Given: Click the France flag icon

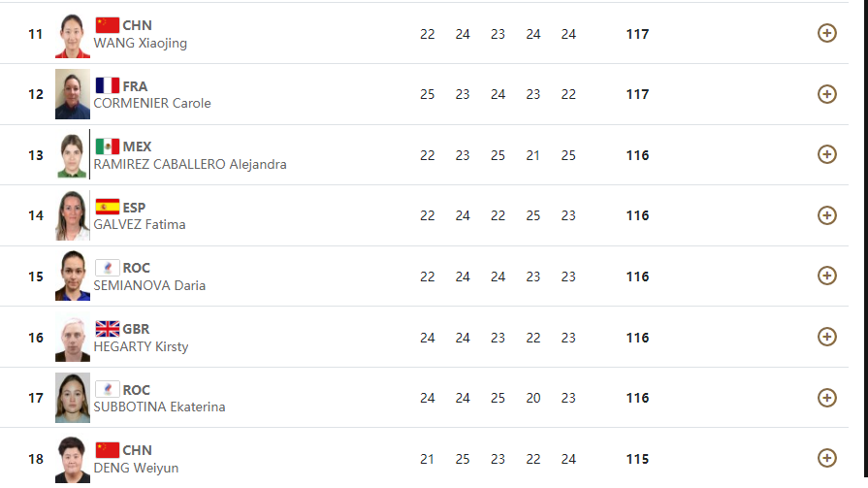Looking at the screenshot, I should [108, 85].
